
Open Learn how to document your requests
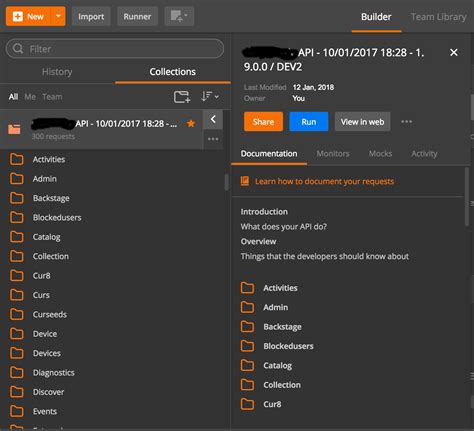[x=324, y=181]
